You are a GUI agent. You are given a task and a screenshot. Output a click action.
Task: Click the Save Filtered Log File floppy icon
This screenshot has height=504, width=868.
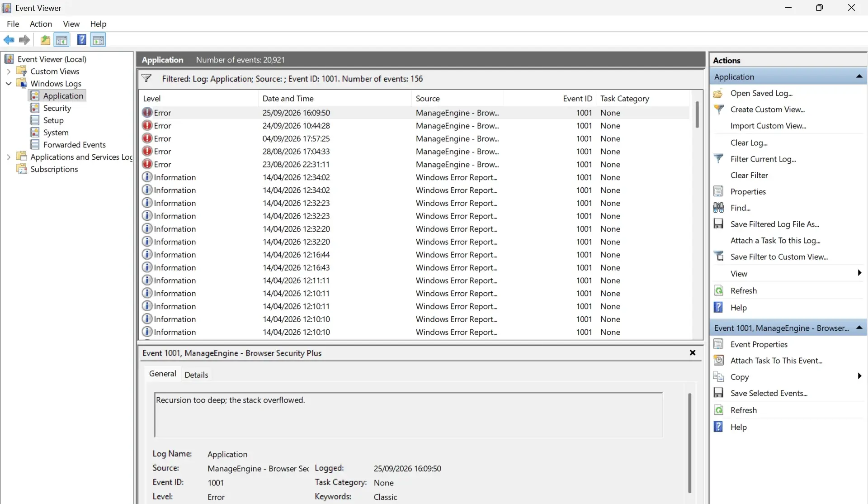718,224
